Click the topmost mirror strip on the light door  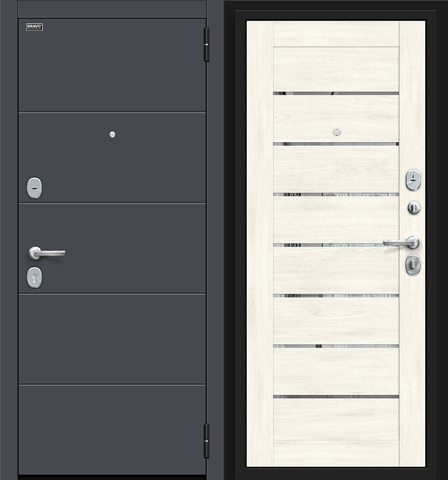(x=336, y=93)
